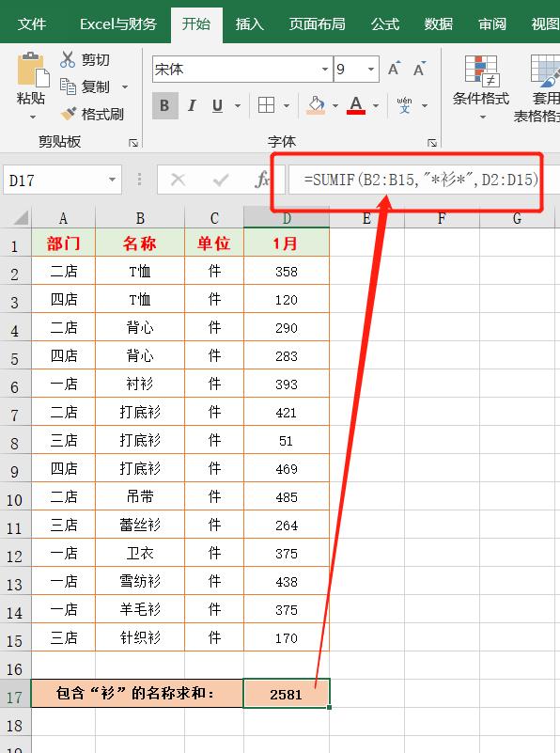Open the font size dropdown showing 9
560x753 pixels.
tap(371, 70)
